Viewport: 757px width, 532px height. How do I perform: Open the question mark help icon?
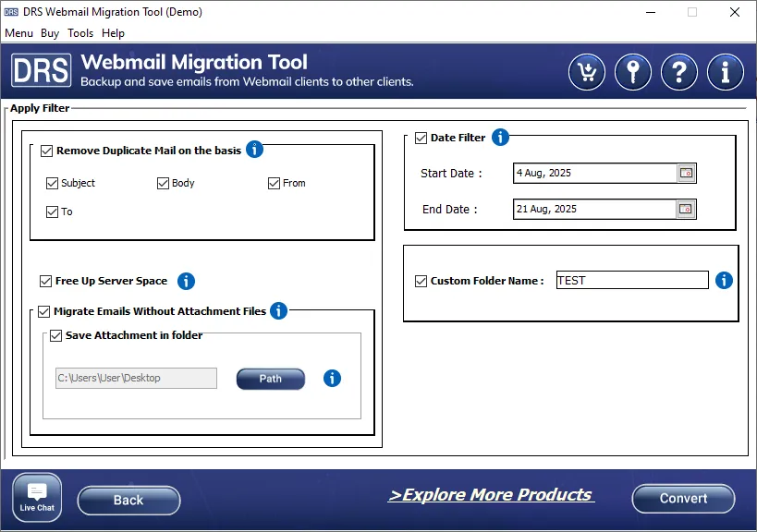(679, 72)
